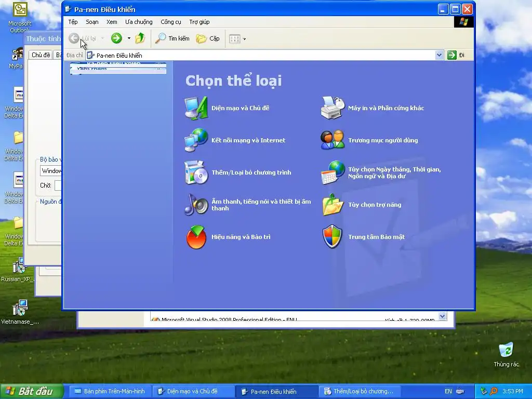532x399 pixels.
Task: Click Diện mạo và Chủ đề link text
Action: tap(240, 108)
